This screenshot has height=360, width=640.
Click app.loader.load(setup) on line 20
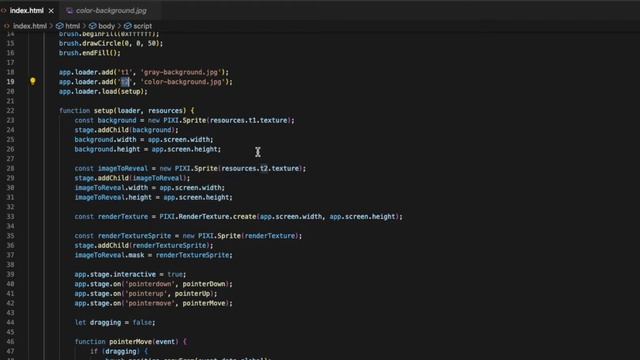[x=103, y=91]
